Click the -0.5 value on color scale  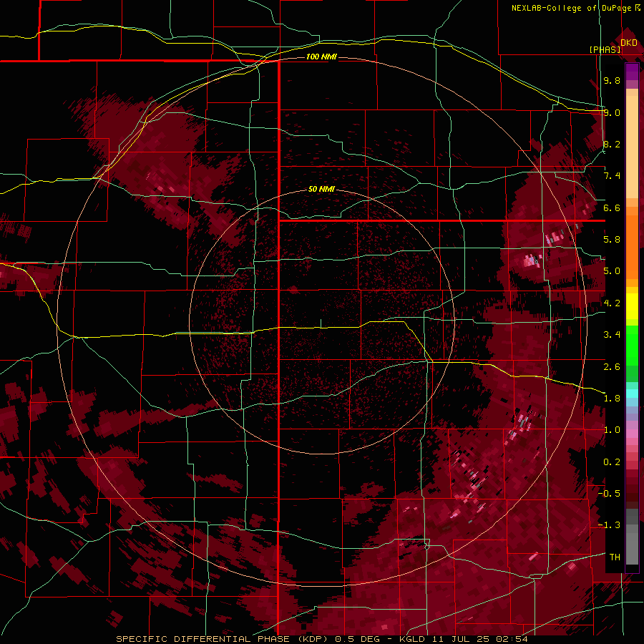[609, 494]
